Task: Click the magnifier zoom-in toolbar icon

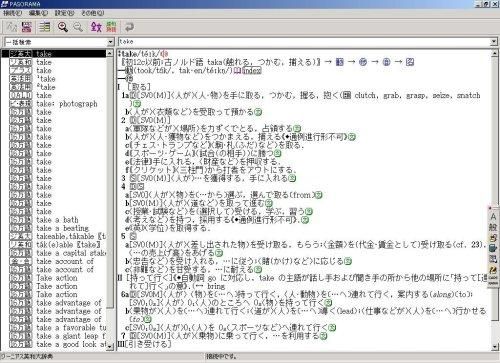Action: coord(63,27)
